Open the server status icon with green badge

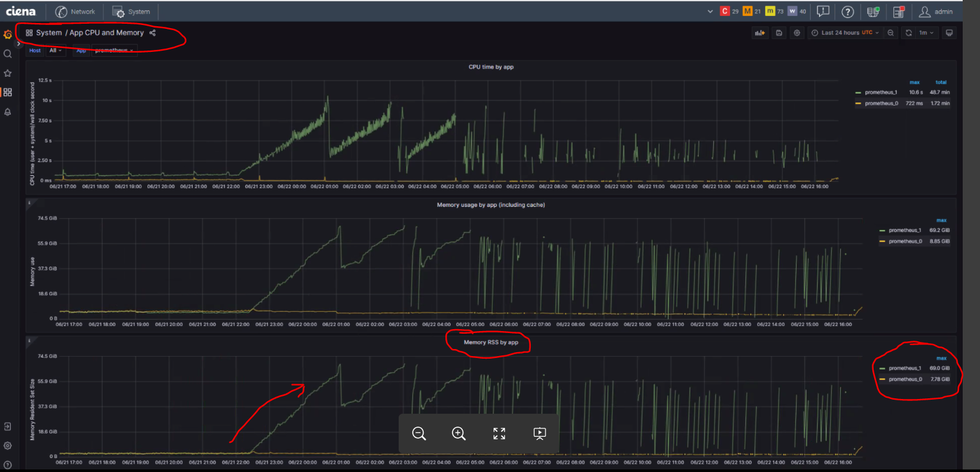[x=872, y=12]
